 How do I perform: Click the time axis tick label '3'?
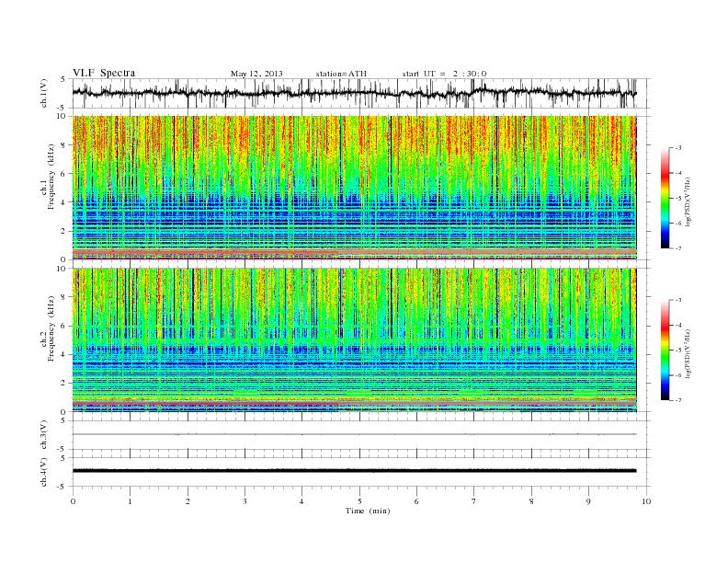point(245,501)
